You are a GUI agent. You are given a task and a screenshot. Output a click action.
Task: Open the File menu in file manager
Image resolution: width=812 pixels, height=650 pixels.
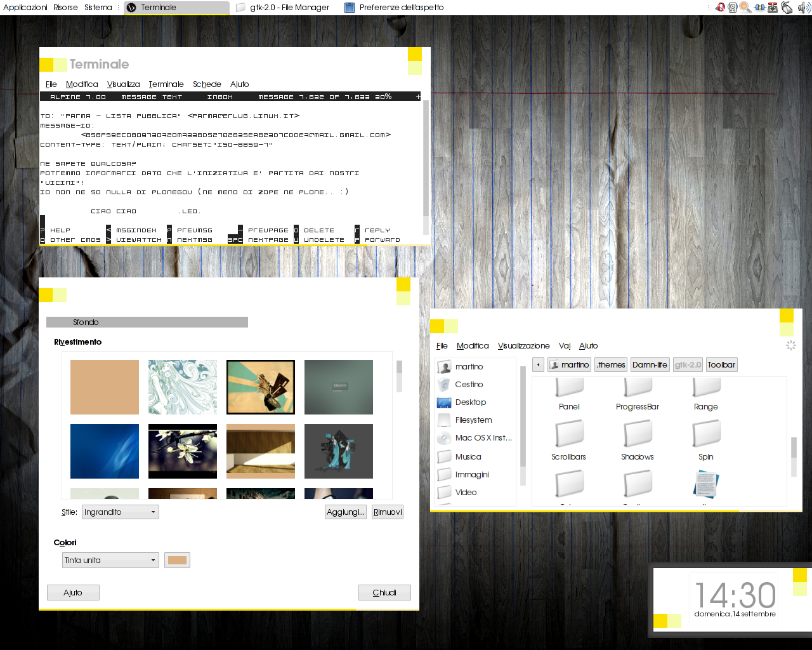tap(442, 345)
